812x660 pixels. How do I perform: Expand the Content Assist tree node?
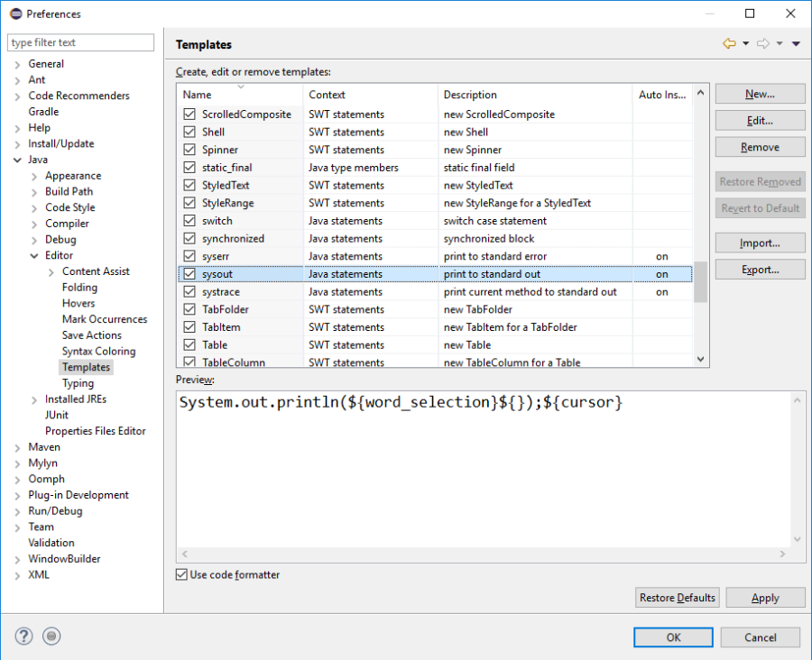click(51, 271)
